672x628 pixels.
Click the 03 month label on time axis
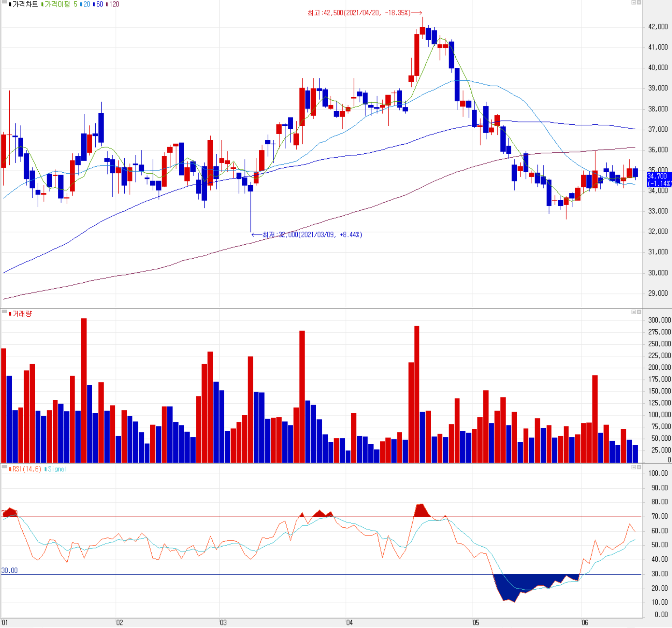[223, 623]
